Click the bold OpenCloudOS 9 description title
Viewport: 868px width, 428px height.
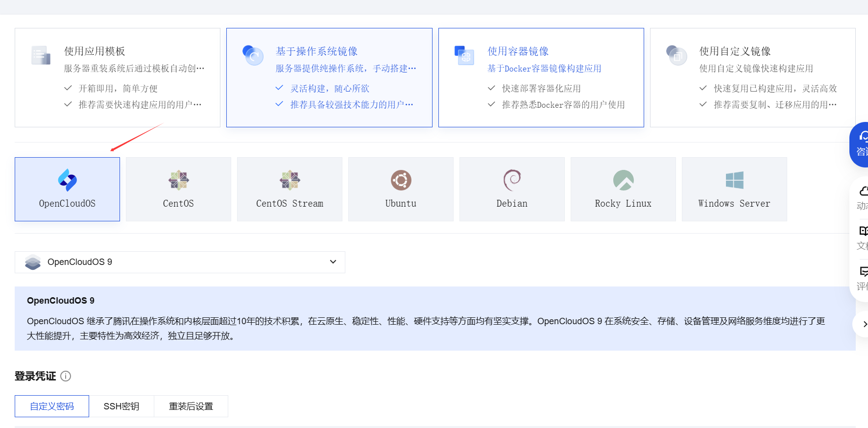61,301
